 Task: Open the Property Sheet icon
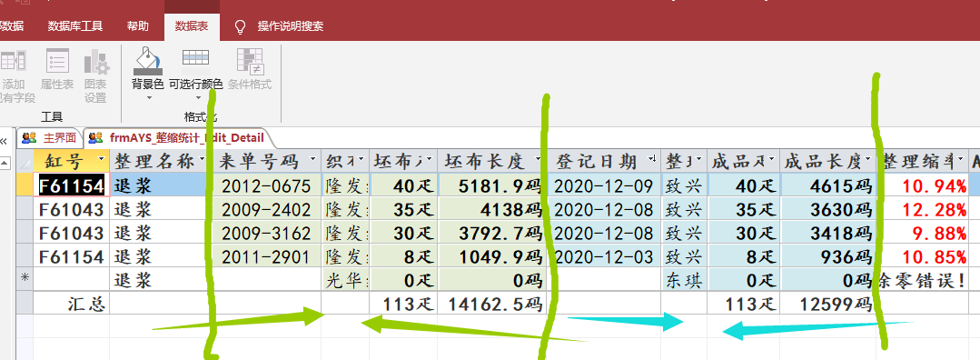[x=57, y=61]
